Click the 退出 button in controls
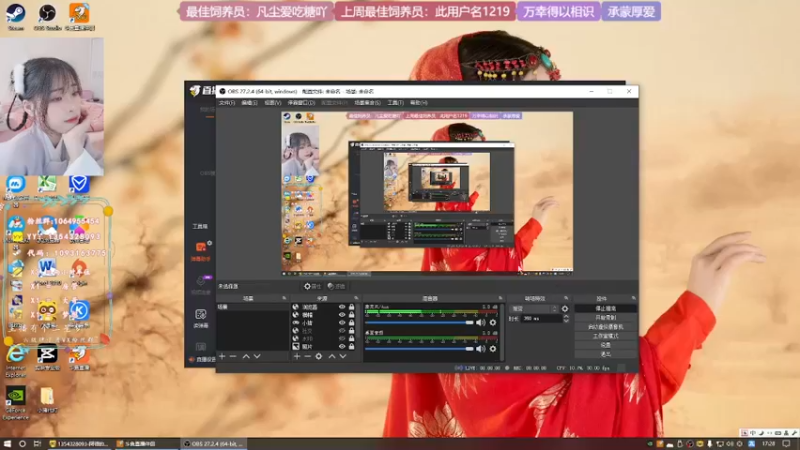 click(606, 354)
